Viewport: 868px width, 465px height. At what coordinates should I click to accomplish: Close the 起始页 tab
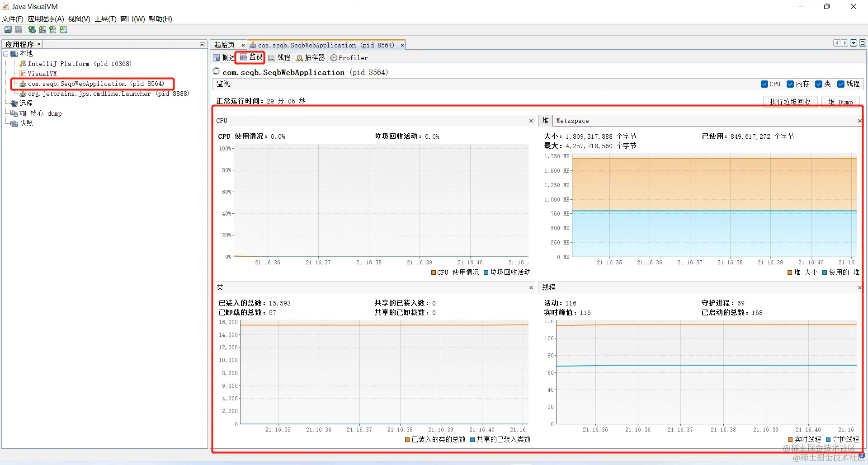[x=243, y=45]
